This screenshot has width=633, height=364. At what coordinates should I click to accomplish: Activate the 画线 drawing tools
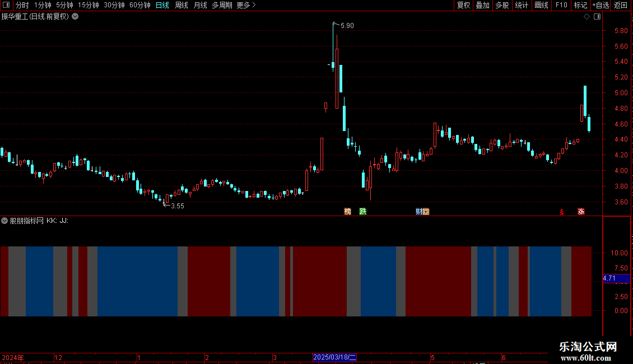tap(541, 5)
